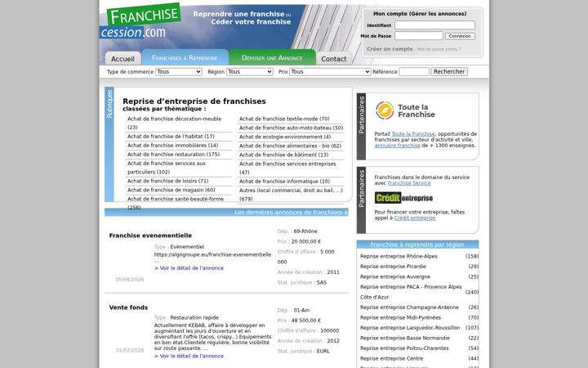588x368 pixels.
Task: Click the 69-Rhône department value
Action: [x=305, y=231]
